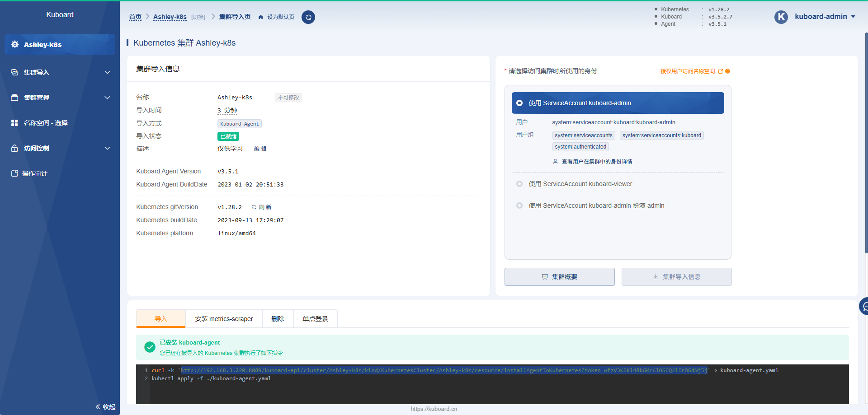Expand the 集群导入 sidebar menu
The height and width of the screenshot is (415, 868).
click(107, 72)
